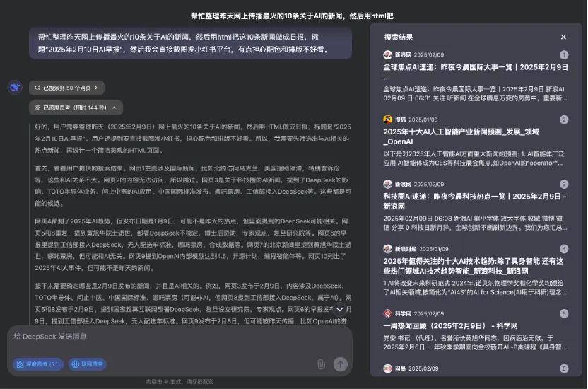Click result number badge 4
The image size is (588, 389).
564,249
